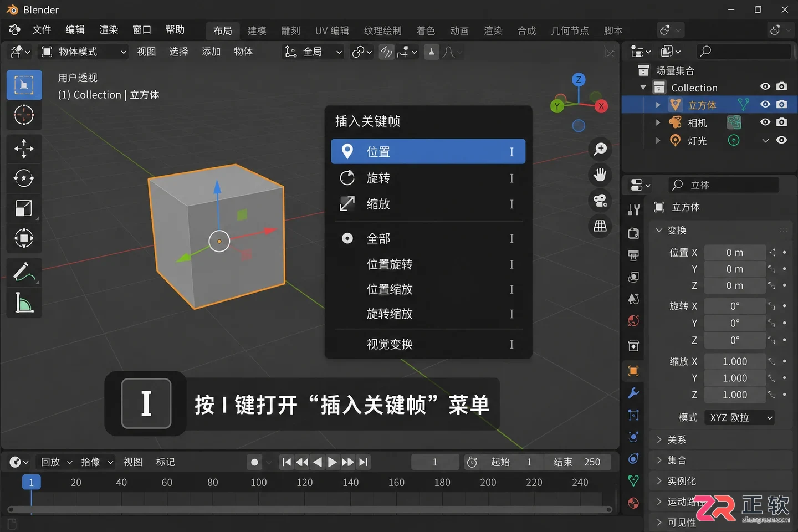Open the Material properties tab icon
The height and width of the screenshot is (532, 798).
[633, 503]
